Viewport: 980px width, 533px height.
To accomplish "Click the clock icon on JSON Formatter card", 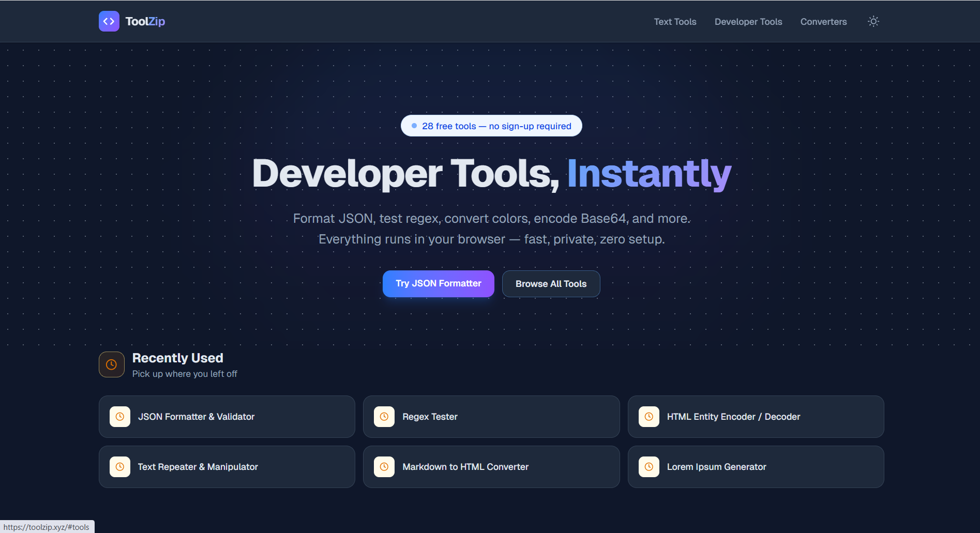I will (120, 417).
